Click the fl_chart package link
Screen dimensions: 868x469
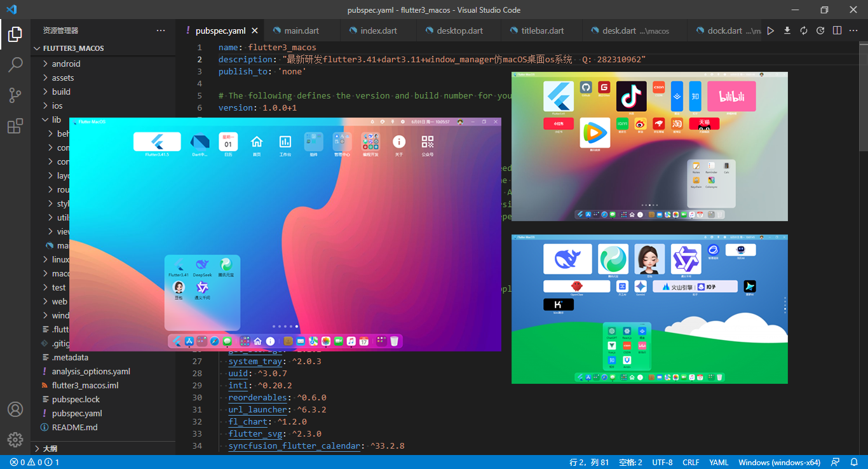pyautogui.click(x=248, y=421)
